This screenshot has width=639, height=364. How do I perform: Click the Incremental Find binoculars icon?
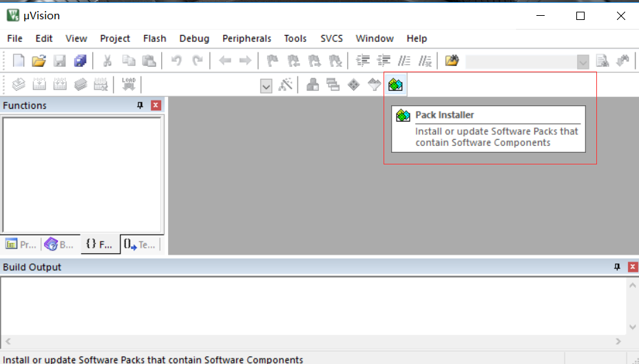point(622,61)
